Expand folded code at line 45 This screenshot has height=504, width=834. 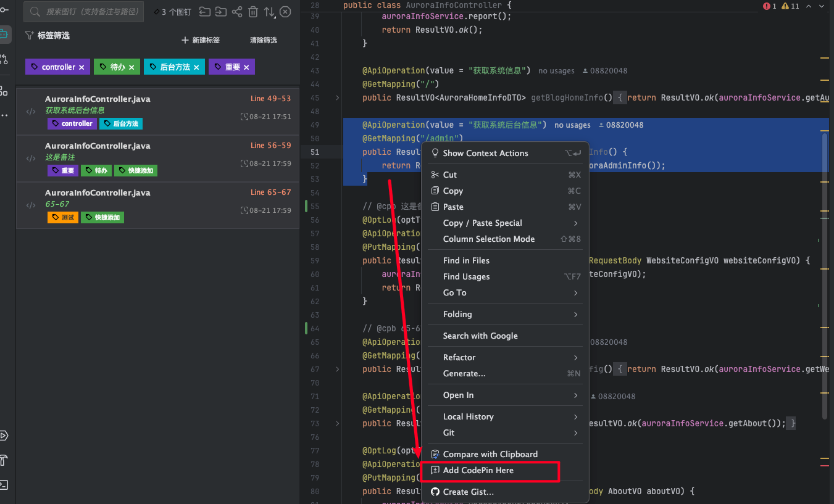tap(337, 97)
